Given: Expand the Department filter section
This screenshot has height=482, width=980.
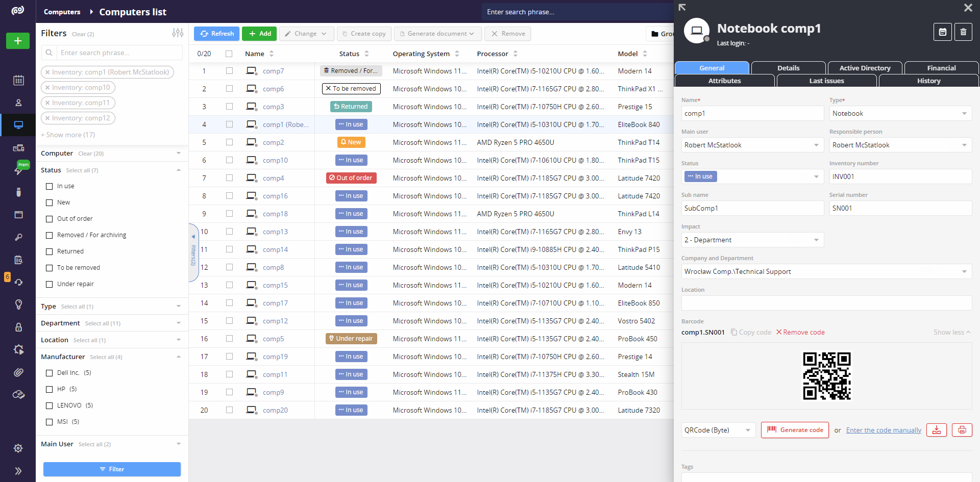Looking at the screenshot, I should [178, 323].
